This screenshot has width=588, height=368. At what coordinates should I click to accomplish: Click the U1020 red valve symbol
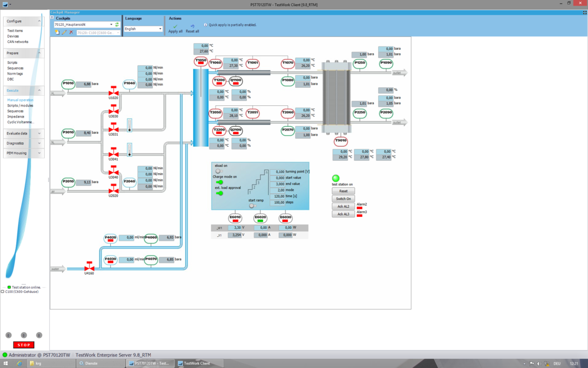(113, 91)
